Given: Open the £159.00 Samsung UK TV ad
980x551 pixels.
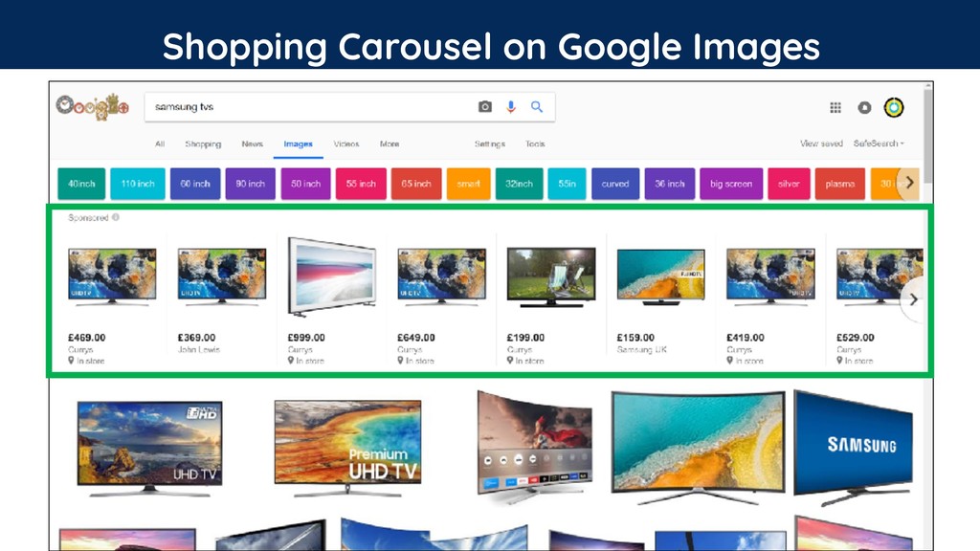Looking at the screenshot, I should coord(660,299).
